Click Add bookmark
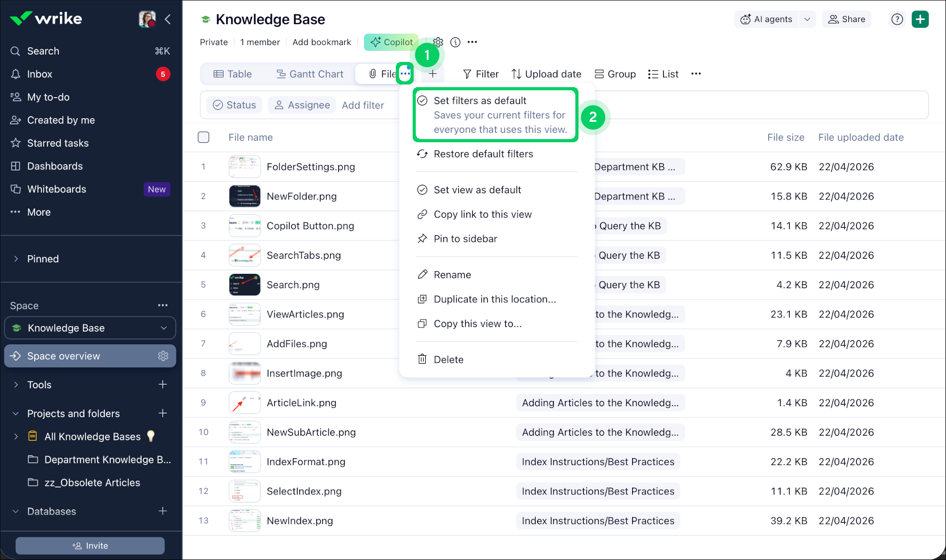This screenshot has height=560, width=946. pyautogui.click(x=322, y=43)
